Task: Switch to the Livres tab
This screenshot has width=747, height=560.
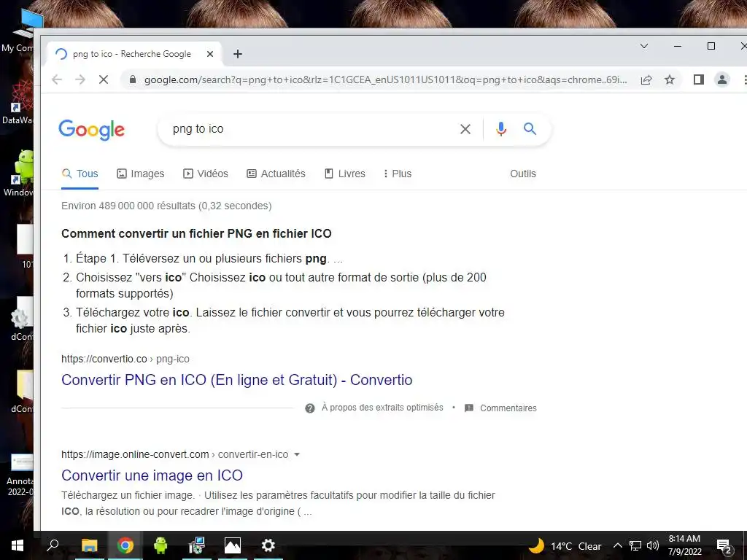Action: tap(345, 174)
